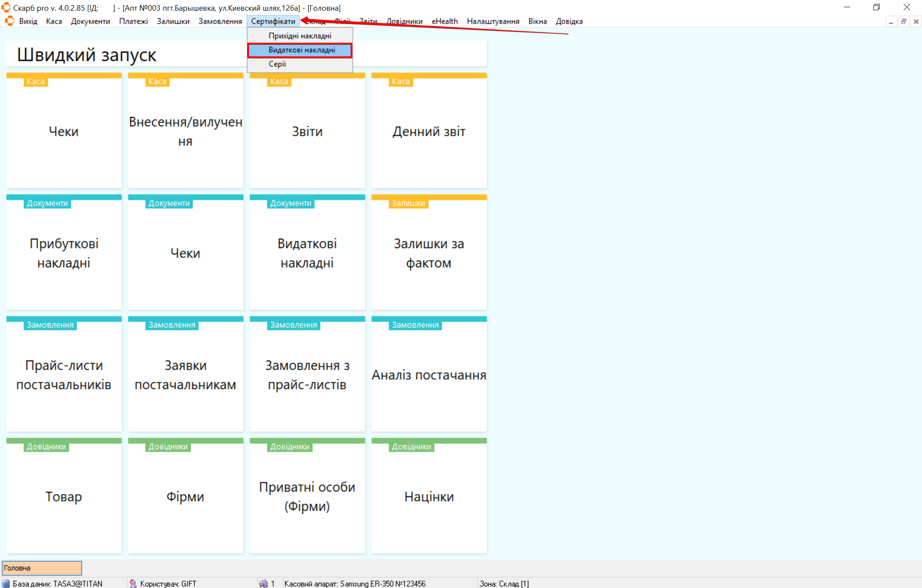Open the Налаштування menu
The width and height of the screenshot is (922, 588).
492,21
